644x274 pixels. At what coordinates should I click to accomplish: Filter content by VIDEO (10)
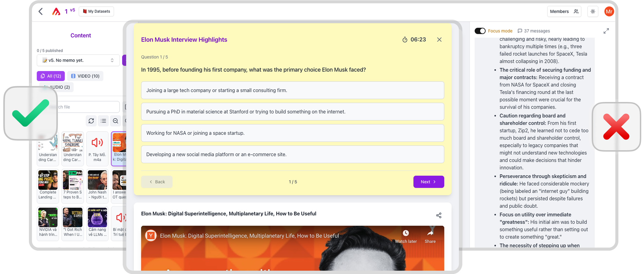click(x=85, y=76)
